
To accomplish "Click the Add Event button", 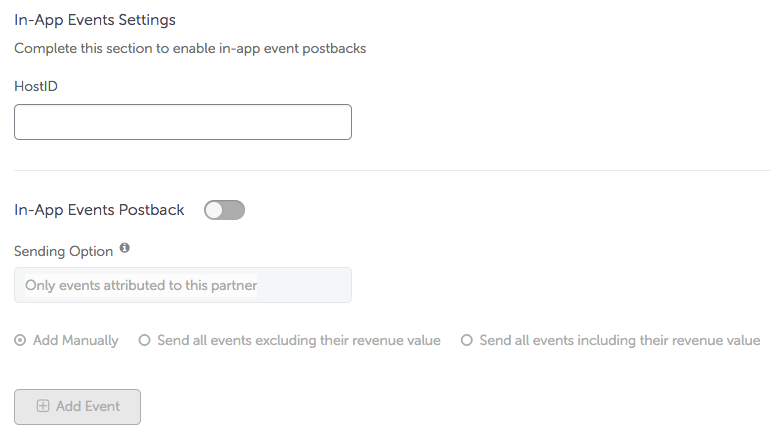I will click(77, 407).
